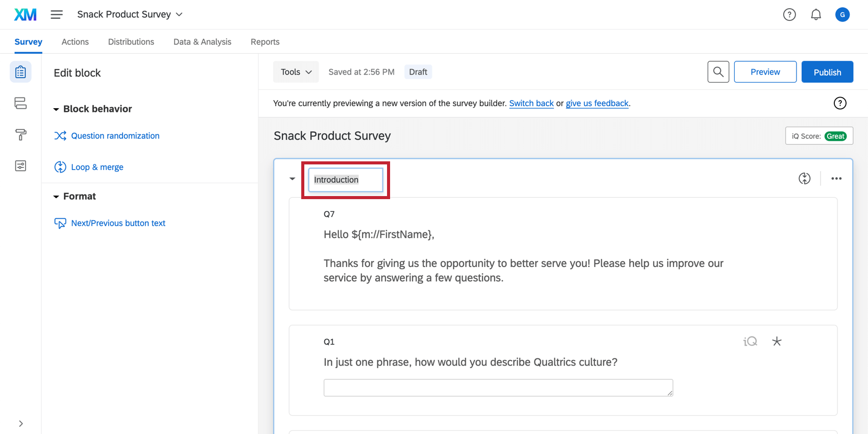Open the hamburger navigation menu
The image size is (868, 434).
pyautogui.click(x=57, y=15)
